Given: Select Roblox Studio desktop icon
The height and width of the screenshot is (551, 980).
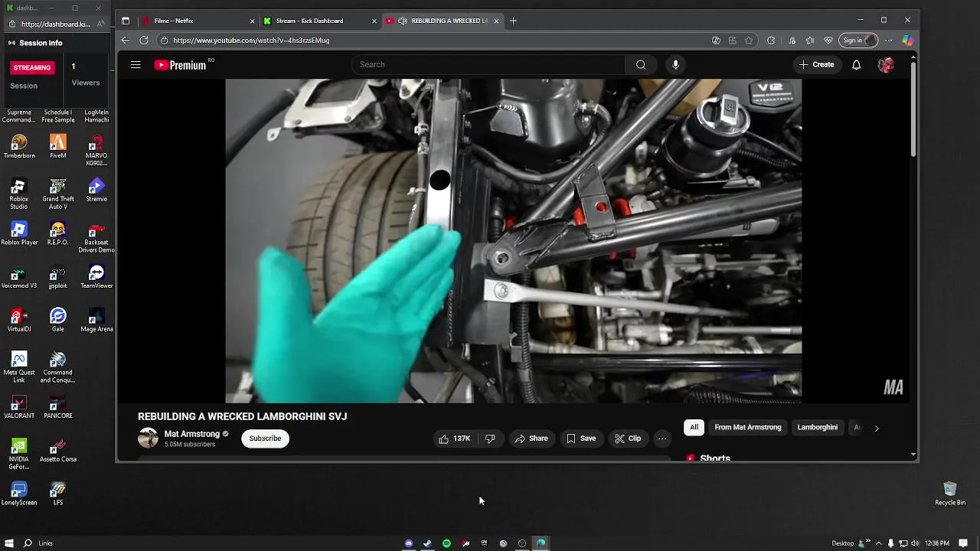Looking at the screenshot, I should (19, 194).
